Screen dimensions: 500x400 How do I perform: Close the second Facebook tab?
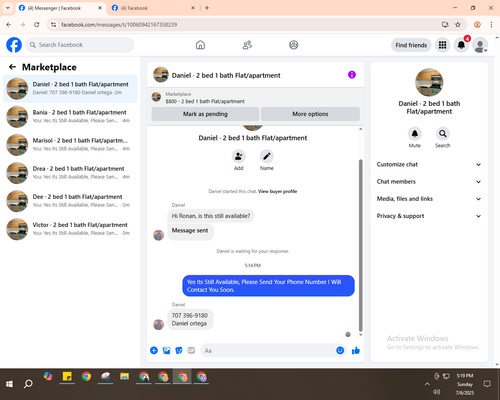pos(193,8)
